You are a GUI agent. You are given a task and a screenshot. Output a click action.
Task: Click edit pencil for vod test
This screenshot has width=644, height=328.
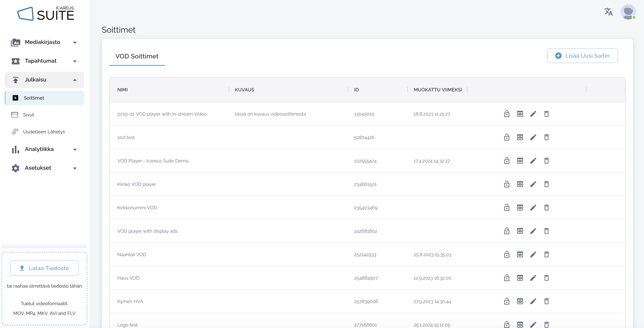click(533, 137)
